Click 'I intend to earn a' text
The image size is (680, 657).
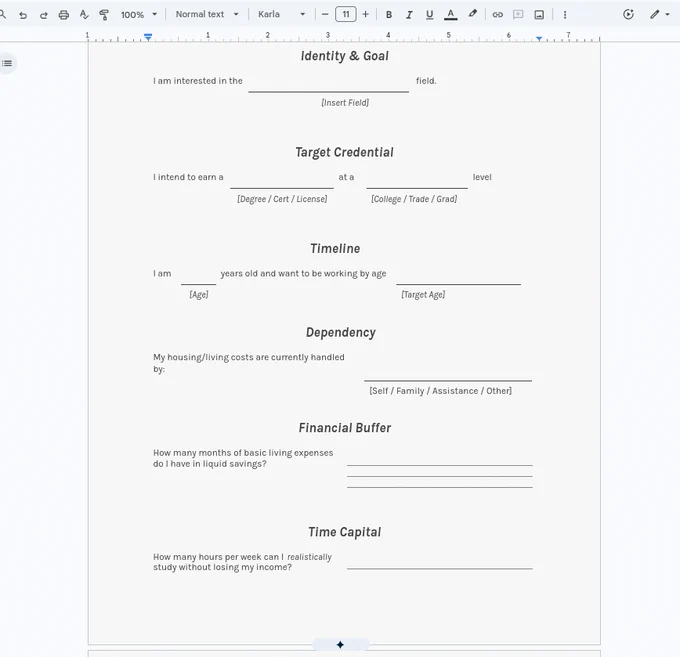[x=188, y=177]
